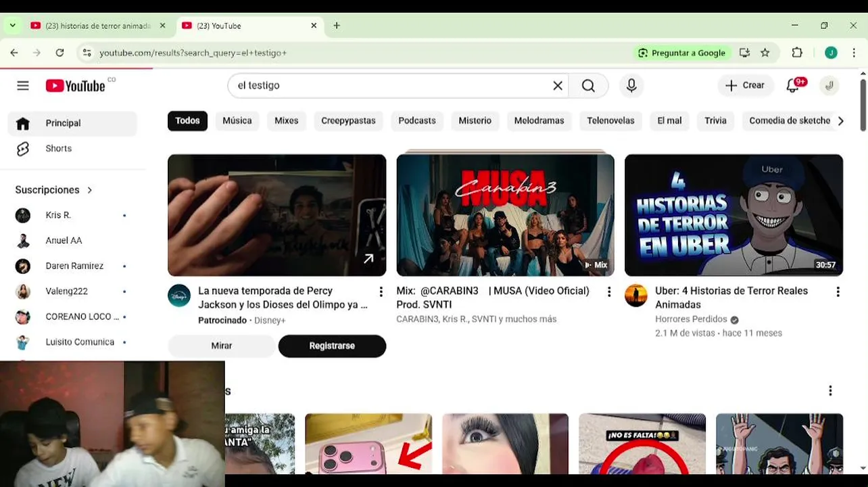This screenshot has height=487, width=868.
Task: Click the install app icon in address bar
Action: click(x=744, y=53)
